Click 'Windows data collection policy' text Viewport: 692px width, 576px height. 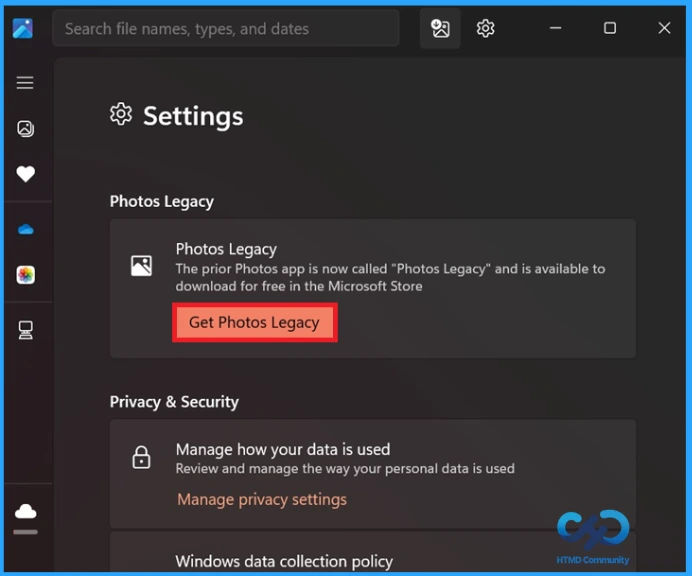284,561
